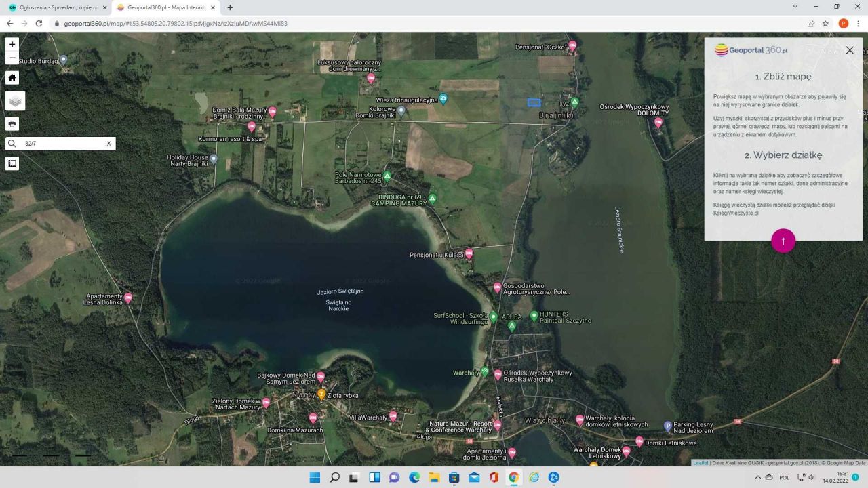Click the pink scroll-to-top arrow button
The width and height of the screenshot is (868, 488).
(783, 241)
